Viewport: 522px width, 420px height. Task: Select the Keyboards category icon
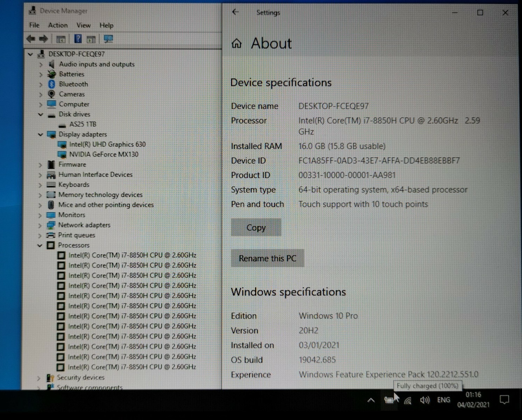(x=51, y=184)
